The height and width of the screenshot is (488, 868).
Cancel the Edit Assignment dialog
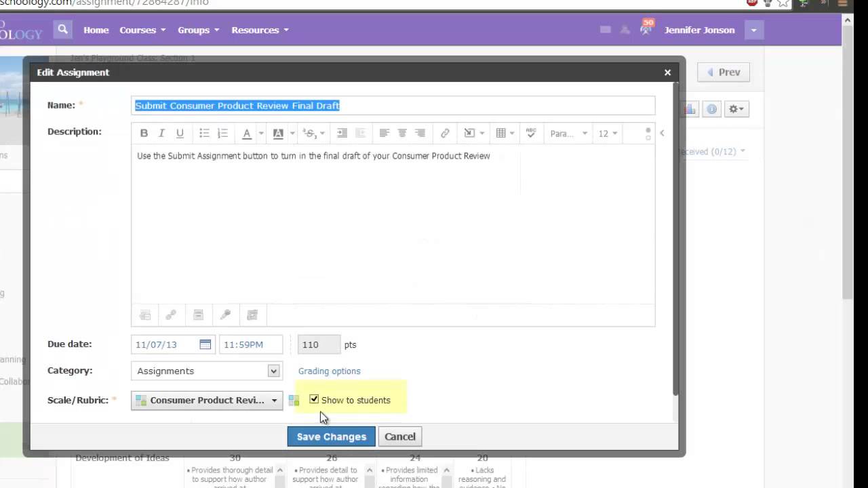400,436
